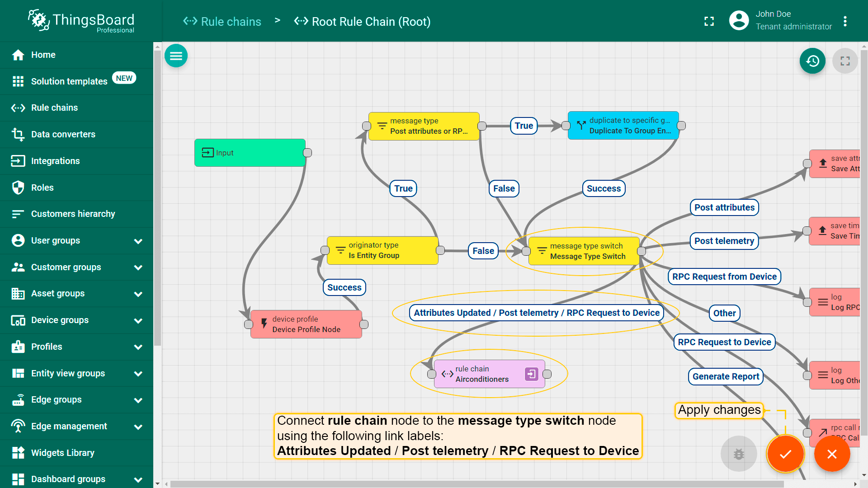Click the Post attributes link label
The width and height of the screenshot is (868, 488).
[x=724, y=207]
